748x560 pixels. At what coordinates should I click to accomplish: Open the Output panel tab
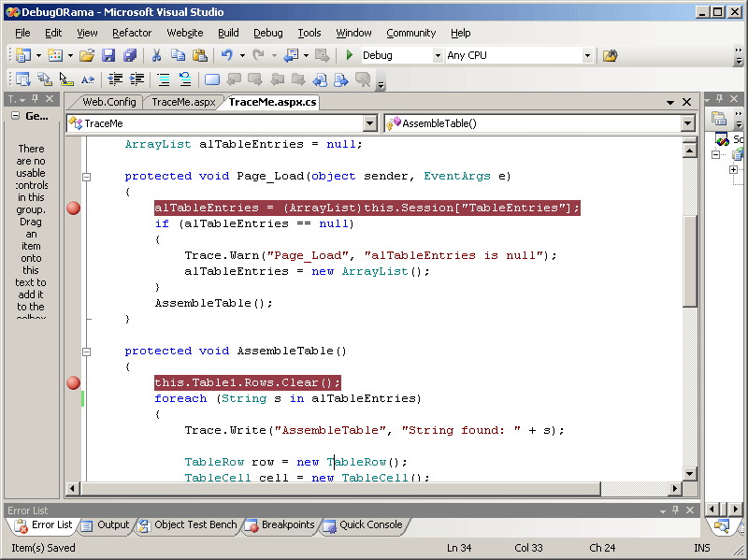point(106,525)
